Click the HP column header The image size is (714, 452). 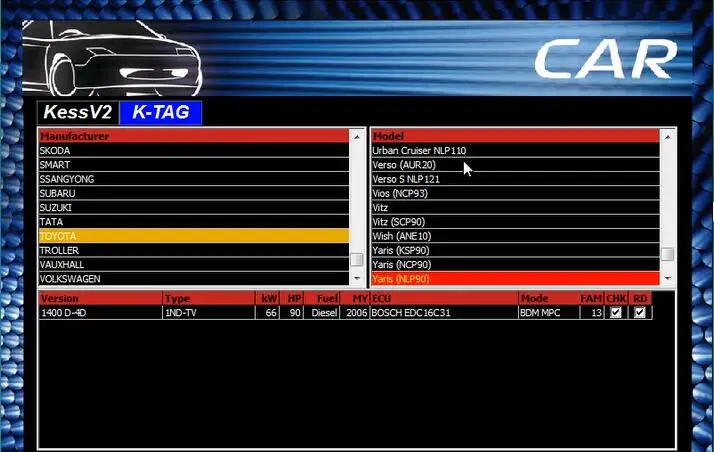(x=292, y=299)
